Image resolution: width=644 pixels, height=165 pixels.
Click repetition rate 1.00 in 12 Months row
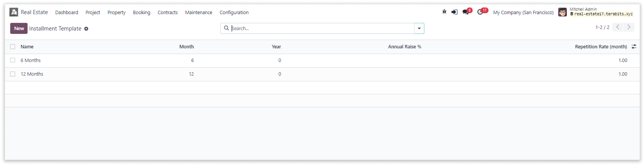[x=622, y=74]
